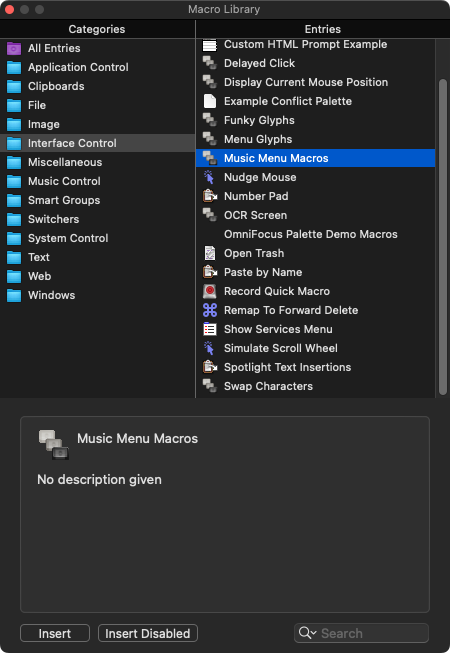Screen dimensions: 450x653
Task: Click the Nudge Mouse cursor icon
Action: point(209,177)
